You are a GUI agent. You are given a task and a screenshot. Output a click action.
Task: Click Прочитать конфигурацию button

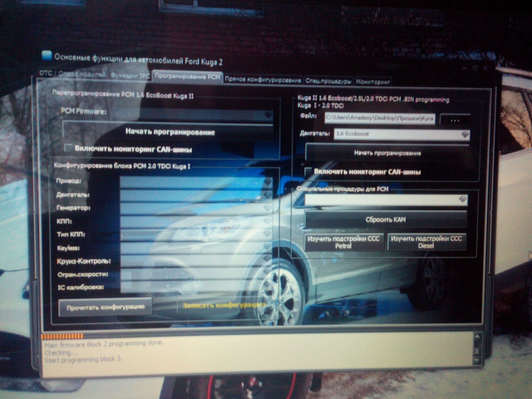point(105,307)
